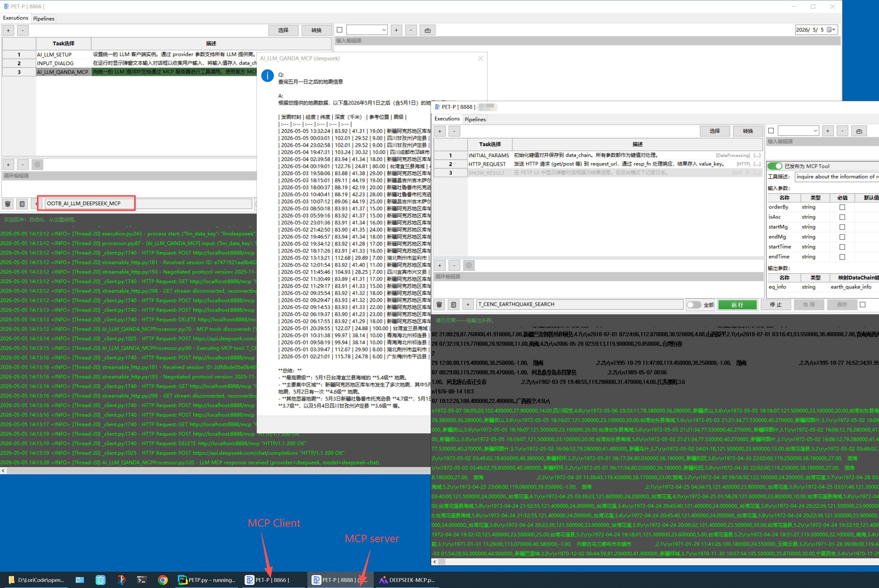Open the scissors snipping tool in taskbar
Image resolution: width=879 pixels, height=588 pixels.
click(x=121, y=580)
